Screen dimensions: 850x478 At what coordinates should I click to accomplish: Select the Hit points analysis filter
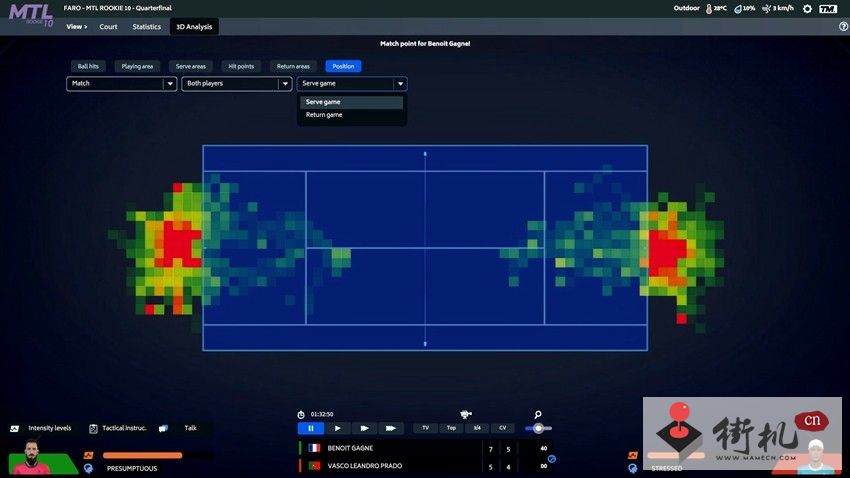tap(241, 66)
